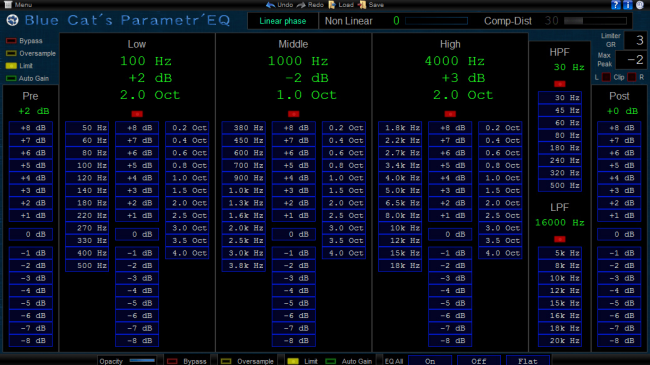Toggle the red Low band enable switch
650x365 pixels.
click(x=137, y=114)
